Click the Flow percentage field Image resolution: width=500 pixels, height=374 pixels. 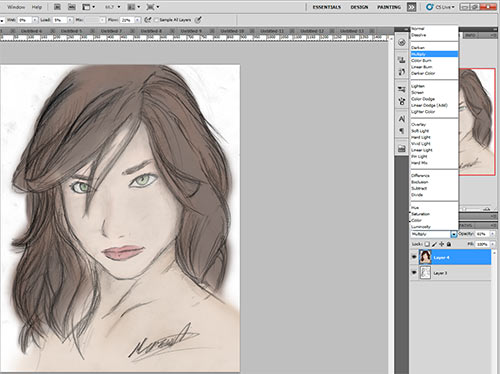[127, 20]
